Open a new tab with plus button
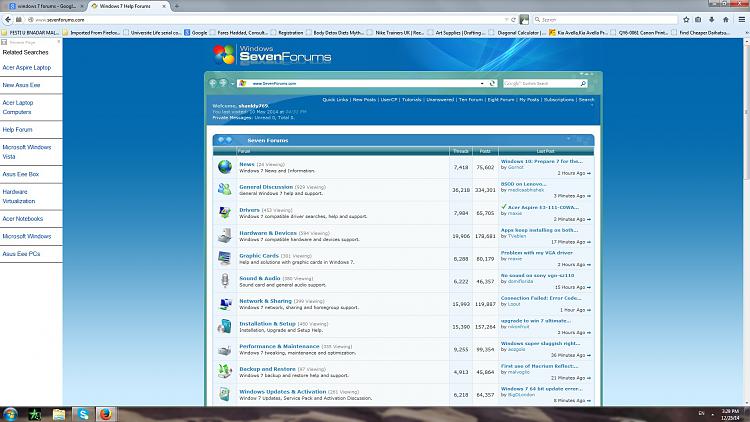Image resolution: width=750 pixels, height=422 pixels. tap(176, 6)
